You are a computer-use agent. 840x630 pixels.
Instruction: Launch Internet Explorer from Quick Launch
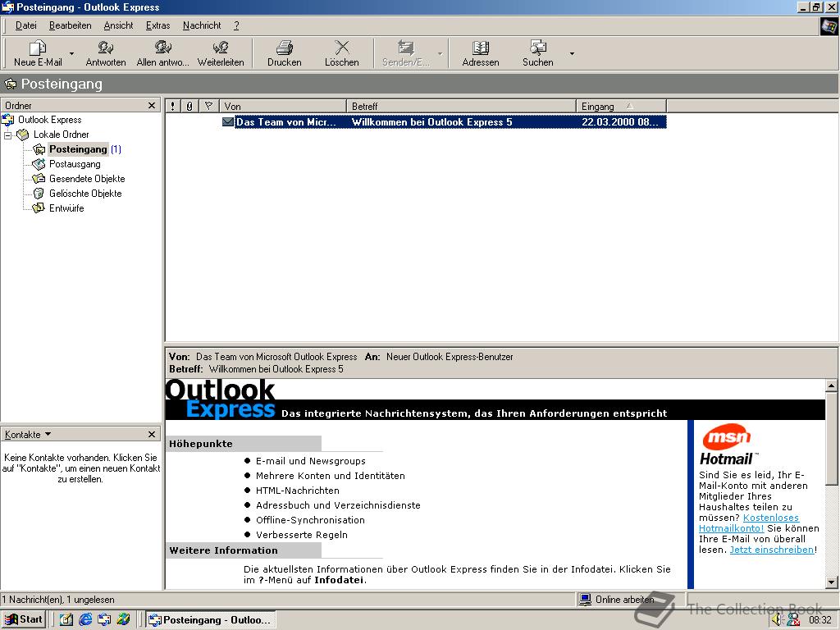click(85, 620)
